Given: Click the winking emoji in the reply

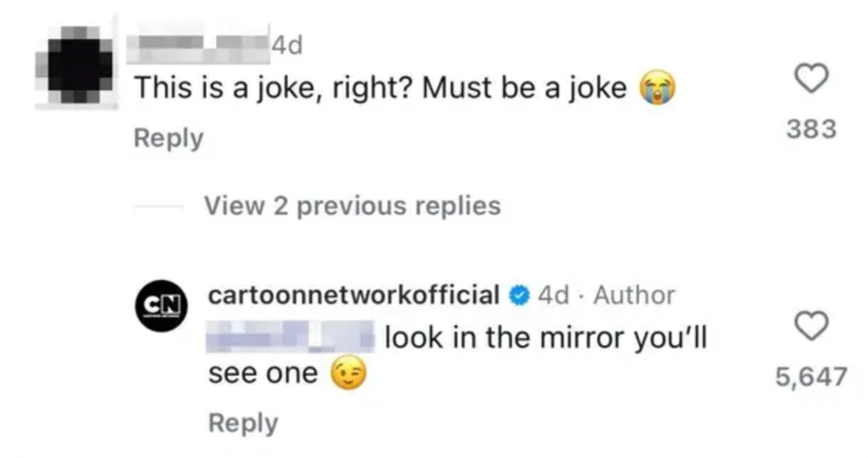Looking at the screenshot, I should (x=347, y=374).
